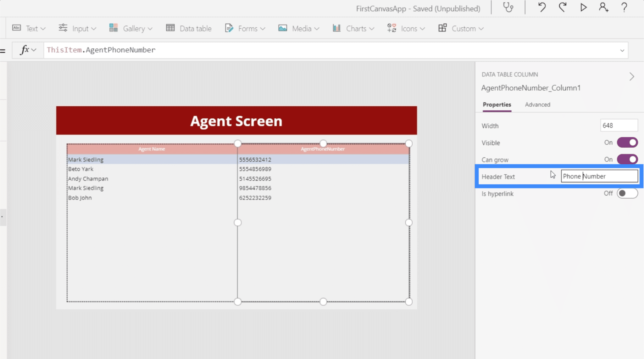
Task: Select the AgentPhoneNumber column header
Action: (323, 149)
